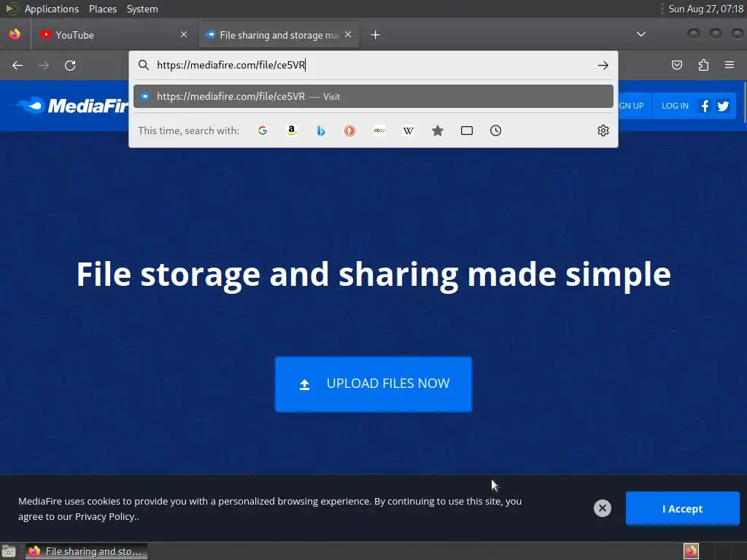Click the Firefox tray icon in the bottom panel

click(691, 551)
